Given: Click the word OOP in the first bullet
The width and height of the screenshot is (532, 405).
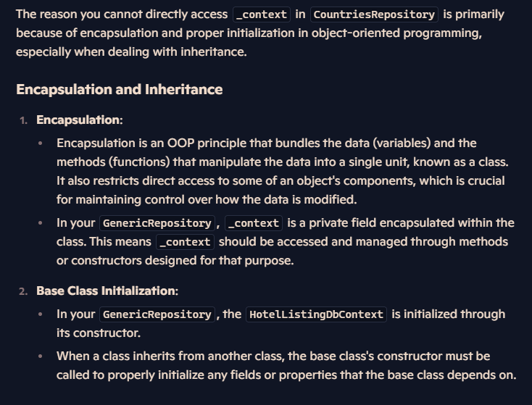Looking at the screenshot, I should (180, 143).
